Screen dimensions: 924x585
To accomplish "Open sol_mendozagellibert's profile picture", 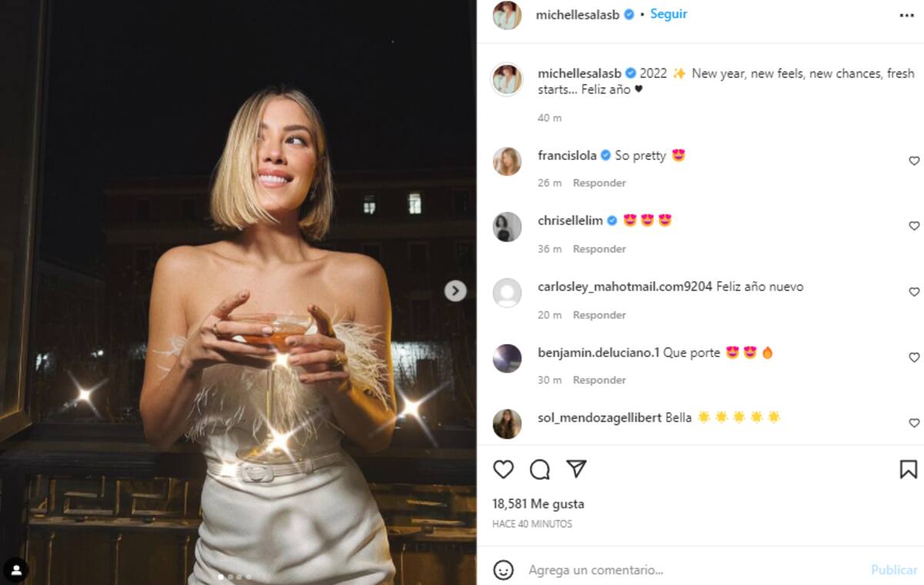I will coord(507,424).
